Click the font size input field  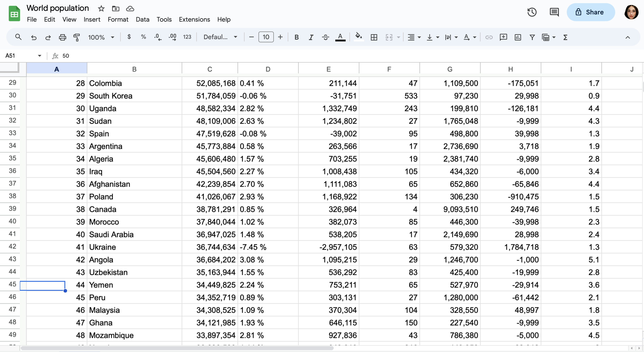(266, 37)
